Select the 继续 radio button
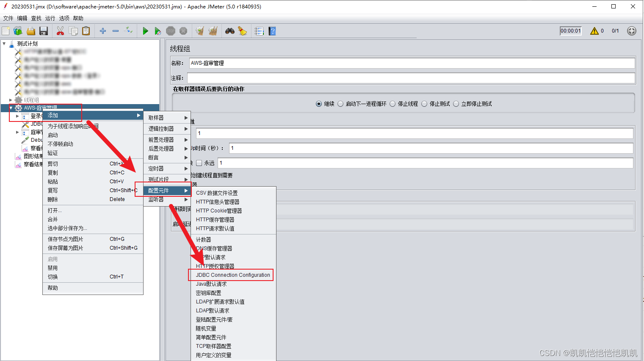 click(x=319, y=104)
